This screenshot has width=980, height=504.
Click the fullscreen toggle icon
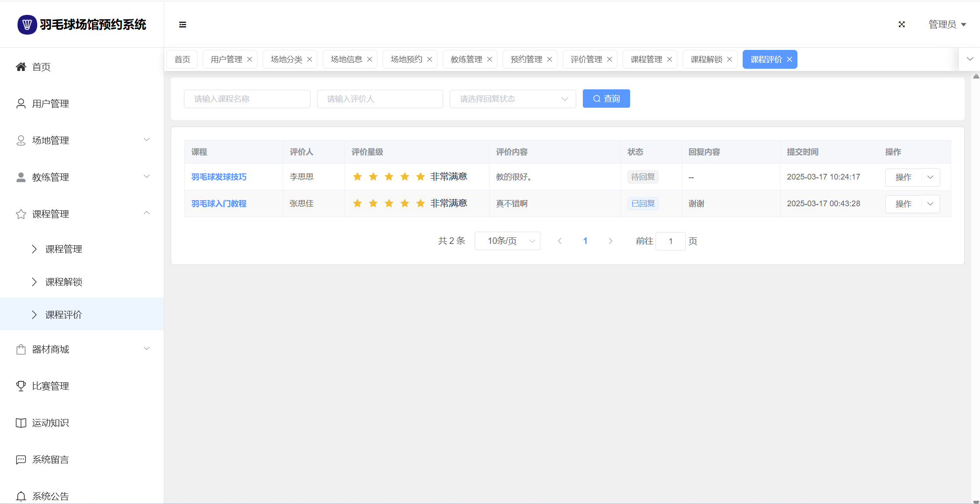point(902,25)
